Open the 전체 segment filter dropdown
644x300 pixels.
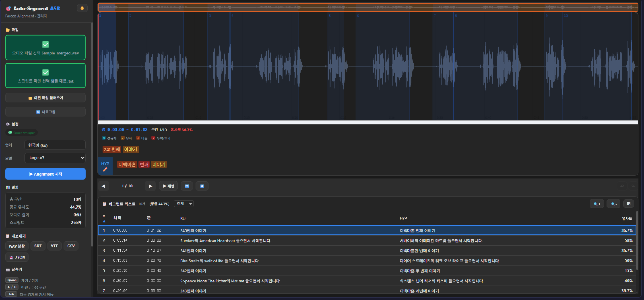(x=184, y=204)
